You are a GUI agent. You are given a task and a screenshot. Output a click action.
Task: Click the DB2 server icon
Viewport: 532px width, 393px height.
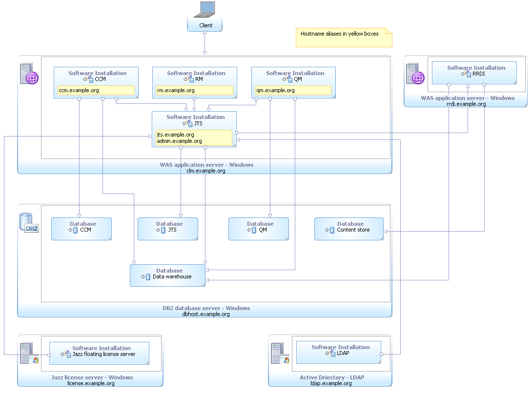(x=29, y=223)
